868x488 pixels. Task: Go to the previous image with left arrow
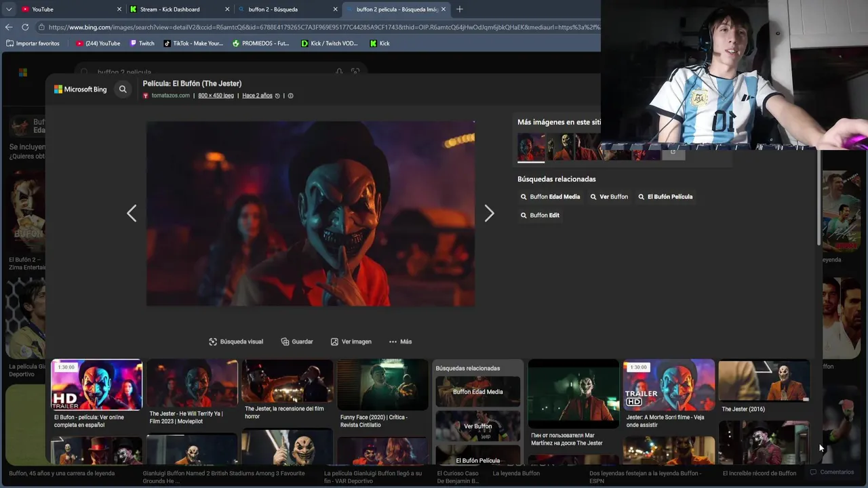point(132,213)
